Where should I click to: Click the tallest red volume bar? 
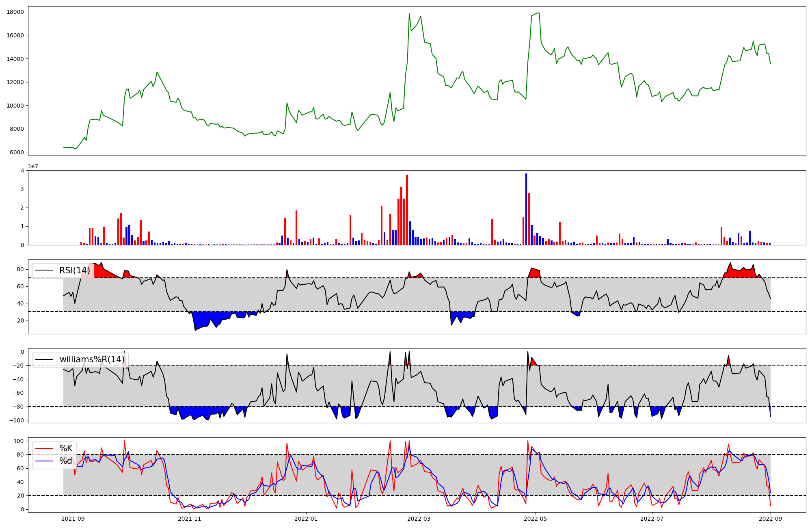(x=407, y=210)
